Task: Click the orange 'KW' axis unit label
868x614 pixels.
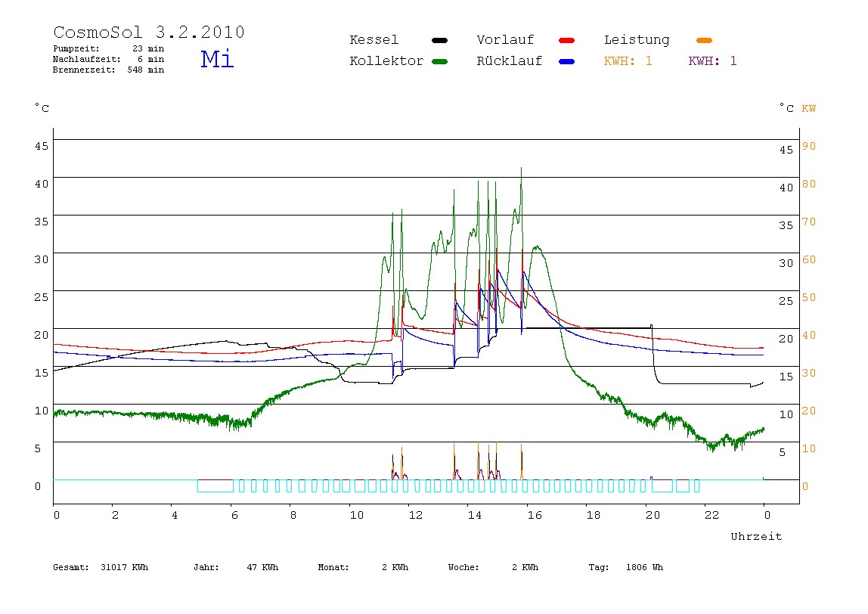Action: [809, 109]
